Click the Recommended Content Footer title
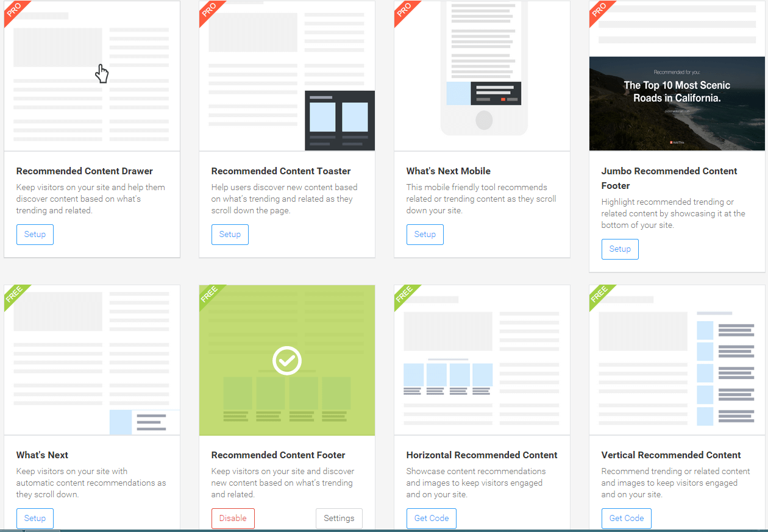The height and width of the screenshot is (532, 768). tap(279, 455)
